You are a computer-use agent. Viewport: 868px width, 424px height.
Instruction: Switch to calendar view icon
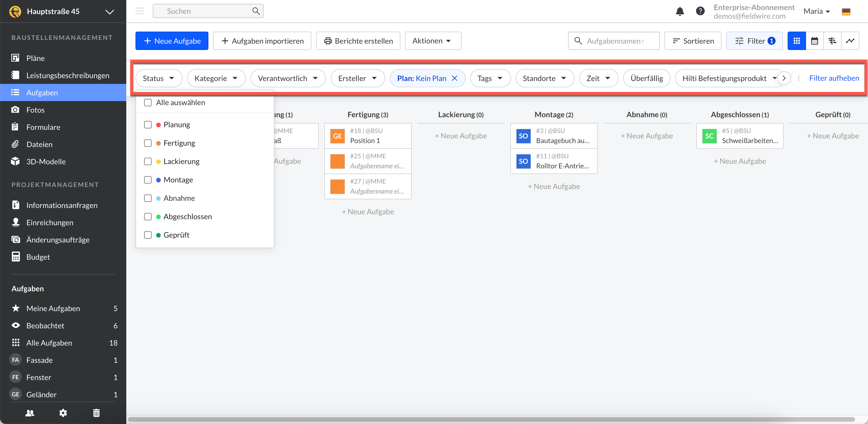[x=814, y=41]
